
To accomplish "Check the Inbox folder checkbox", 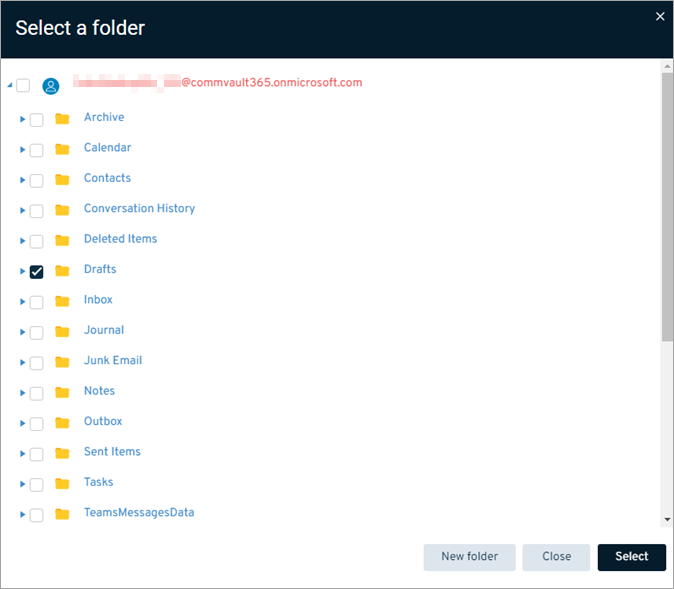I will (x=37, y=302).
